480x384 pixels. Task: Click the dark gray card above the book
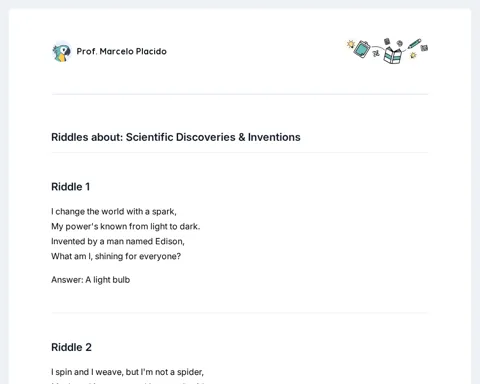coord(387,41)
